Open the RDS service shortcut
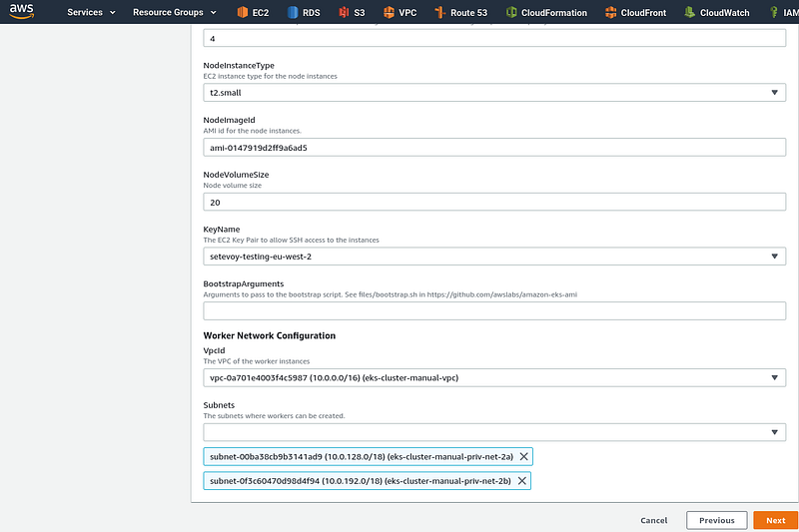Screen dimensions: 799x532 pos(304,12)
